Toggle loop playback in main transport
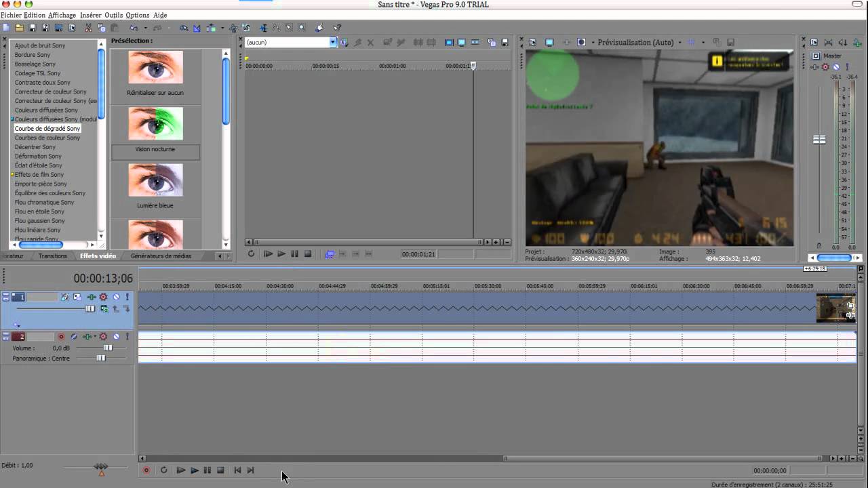This screenshot has width=868, height=488. (x=164, y=470)
